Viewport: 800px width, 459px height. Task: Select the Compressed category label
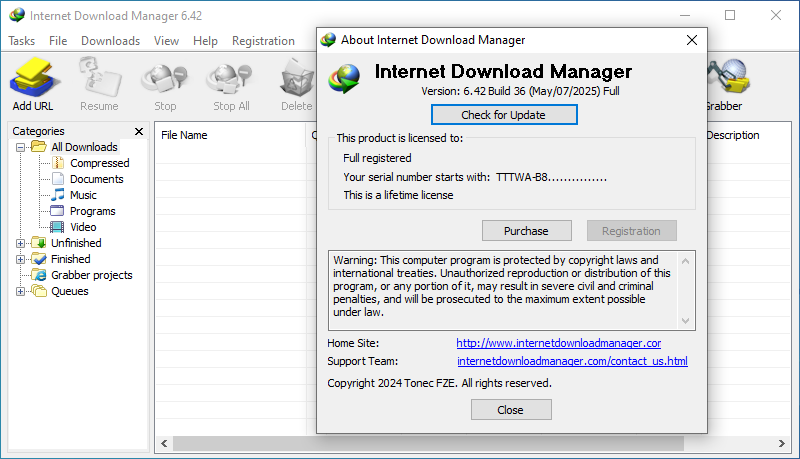pyautogui.click(x=99, y=163)
